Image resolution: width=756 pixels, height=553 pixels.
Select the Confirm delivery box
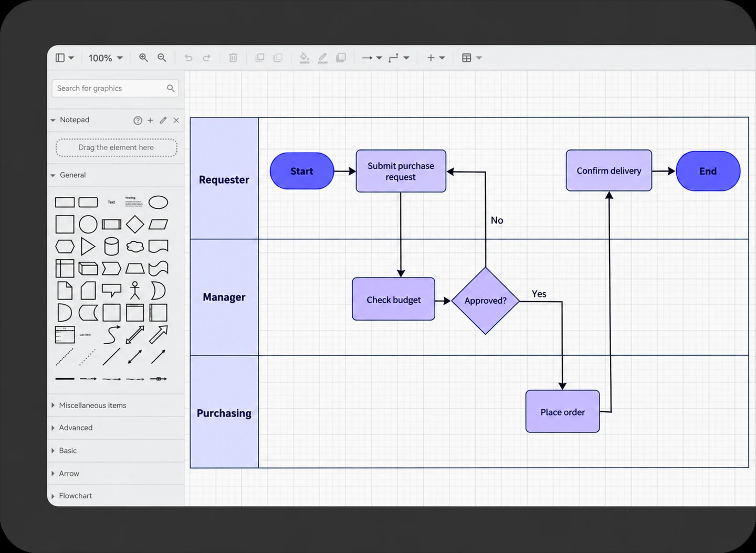click(609, 171)
